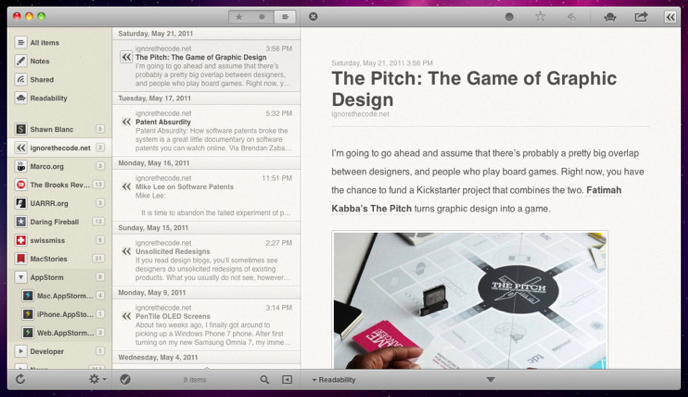Click the article title heading
The height and width of the screenshot is (397, 688).
[x=474, y=89]
